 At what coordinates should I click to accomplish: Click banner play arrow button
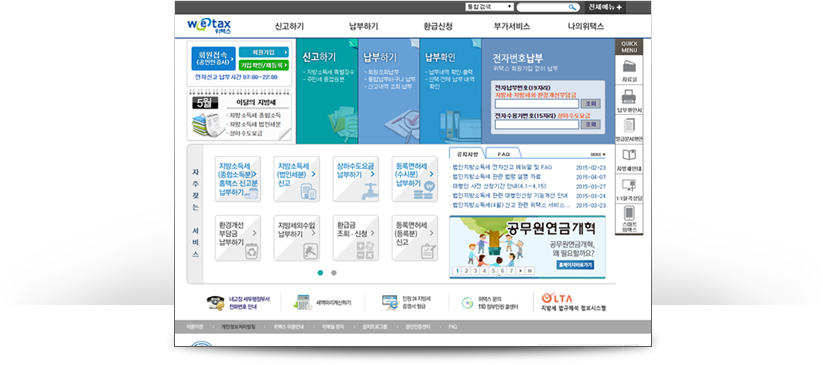coord(521,270)
